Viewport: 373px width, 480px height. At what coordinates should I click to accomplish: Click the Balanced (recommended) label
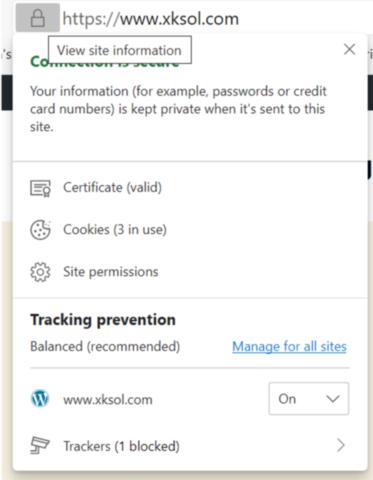click(105, 347)
